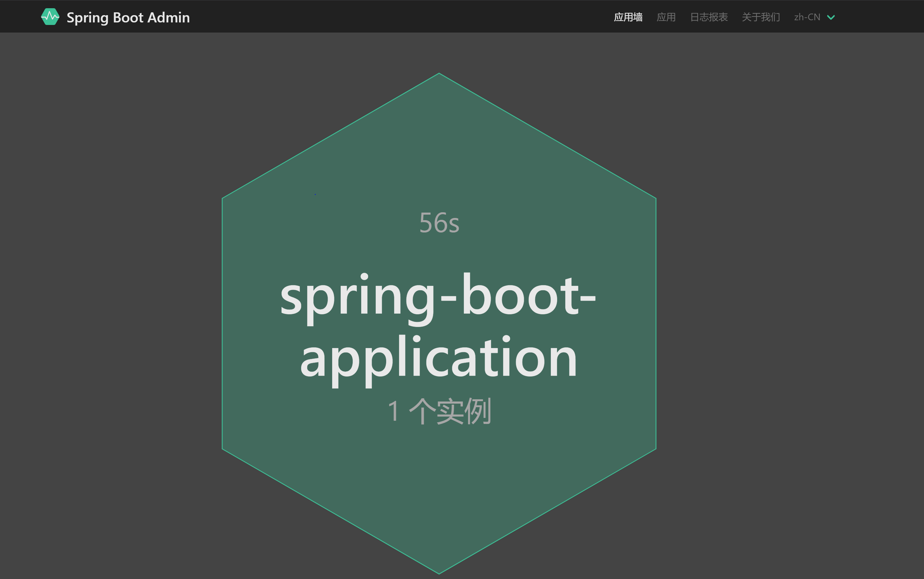Image resolution: width=924 pixels, height=579 pixels.
Task: Open the 日志报表 journal page
Action: point(709,17)
